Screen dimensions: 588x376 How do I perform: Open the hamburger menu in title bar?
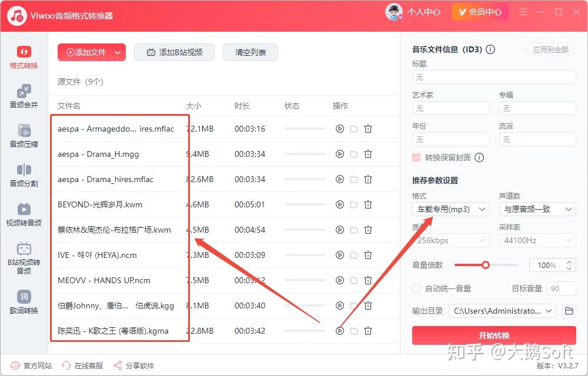(x=523, y=12)
